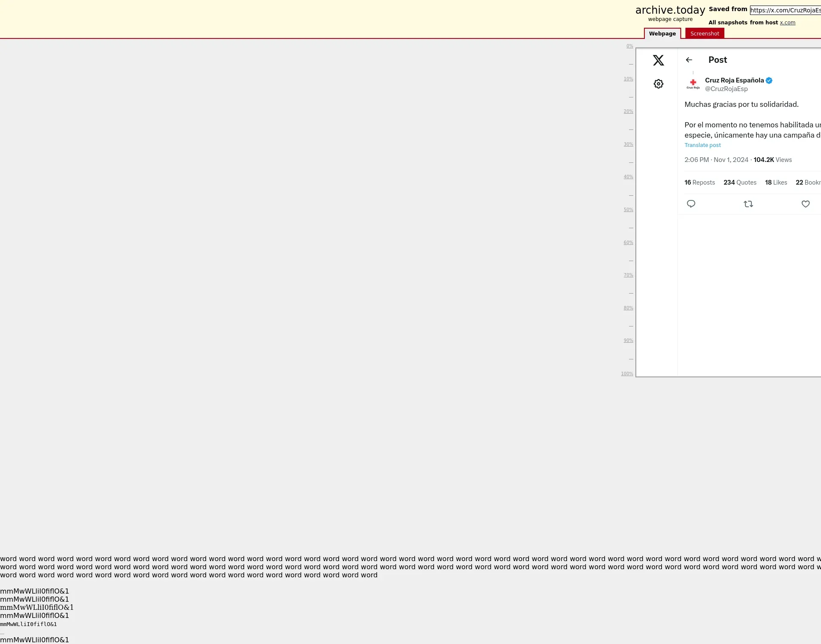Screen dimensions: 821x644
Task: Open the 16 Reposts list
Action: (700, 182)
